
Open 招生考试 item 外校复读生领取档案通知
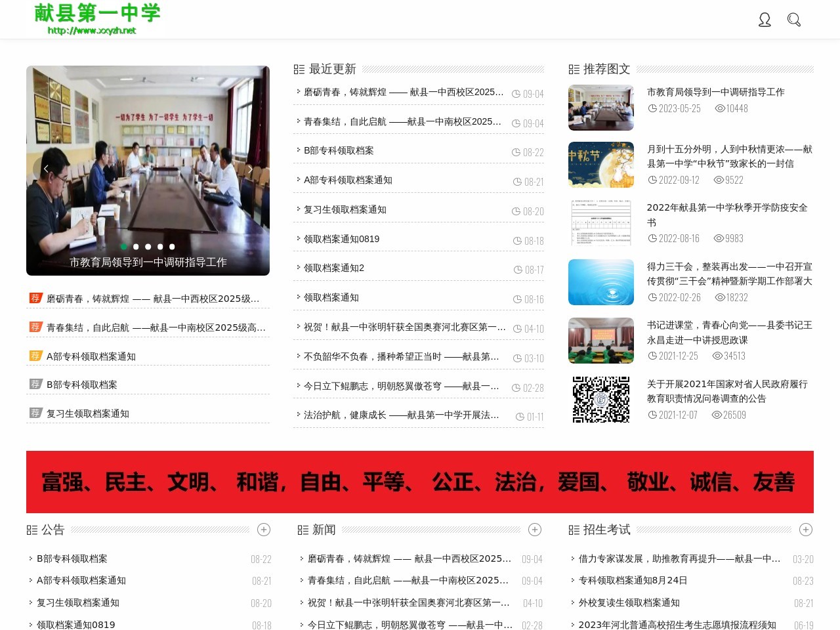click(x=629, y=603)
